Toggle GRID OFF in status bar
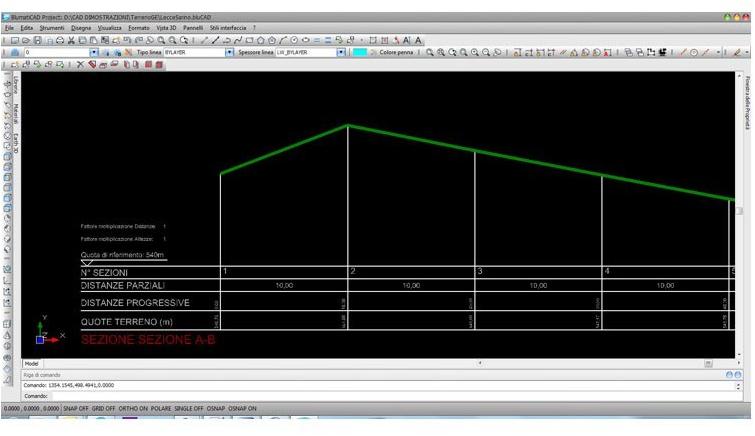This screenshot has width=755, height=436. point(104,409)
